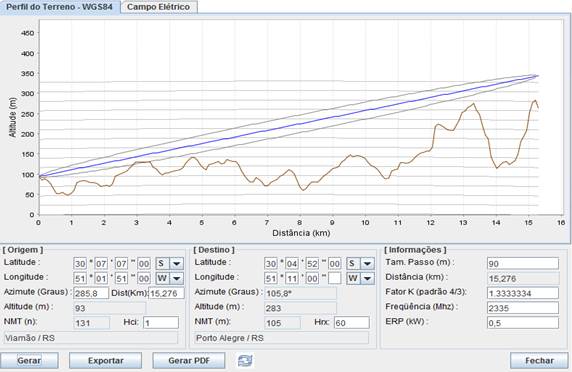Click the Origem Dist(Km) field

coord(167,293)
